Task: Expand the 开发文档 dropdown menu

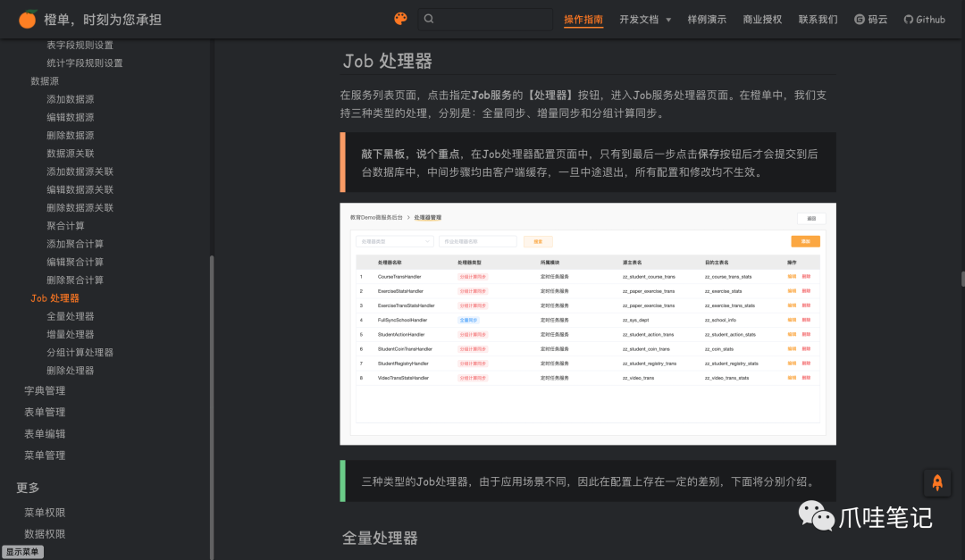Action: 645,20
